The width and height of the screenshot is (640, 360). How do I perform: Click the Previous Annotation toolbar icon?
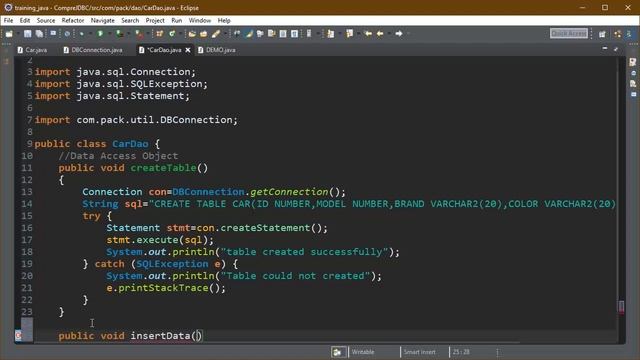[349, 33]
